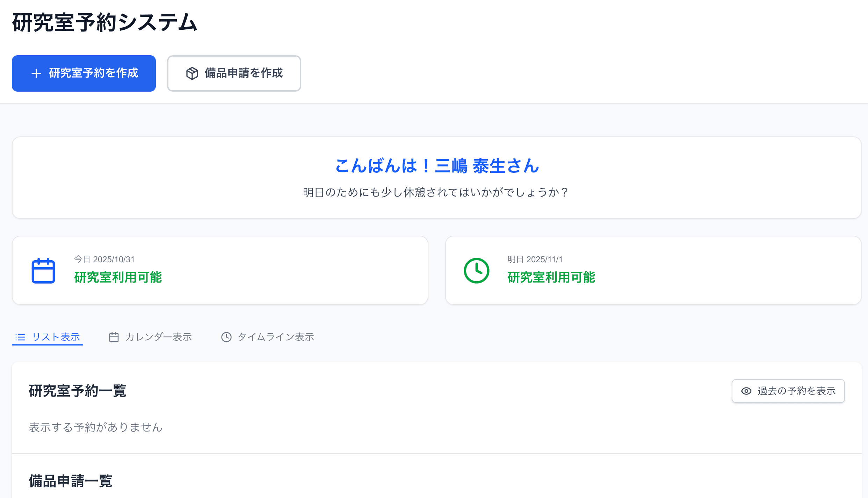
Task: Click the 研究室予約一覧 section heading
Action: [x=78, y=391]
